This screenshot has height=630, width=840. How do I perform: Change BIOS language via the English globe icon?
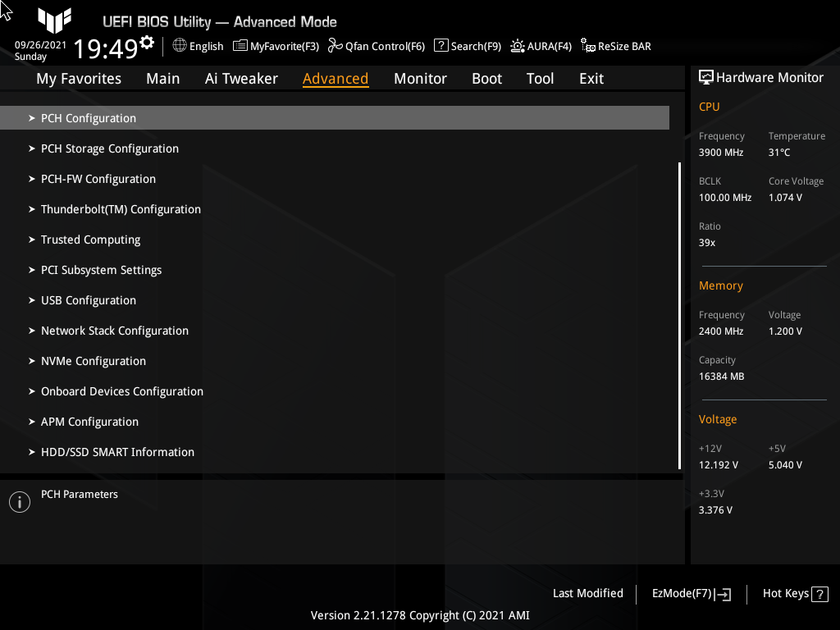197,46
